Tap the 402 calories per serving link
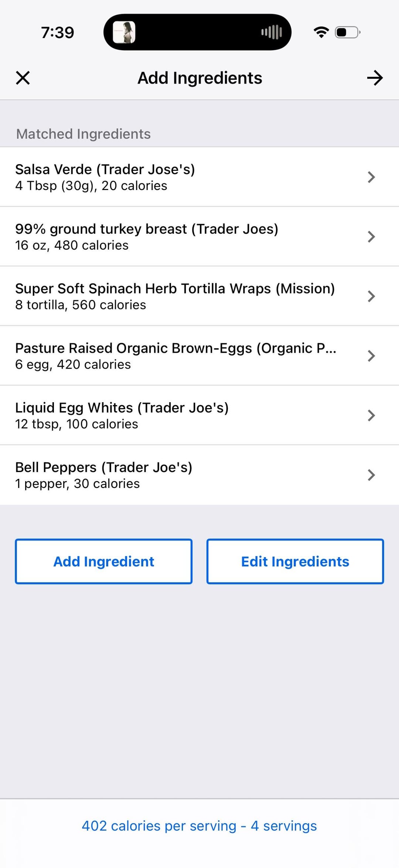This screenshot has width=399, height=868. [x=199, y=825]
